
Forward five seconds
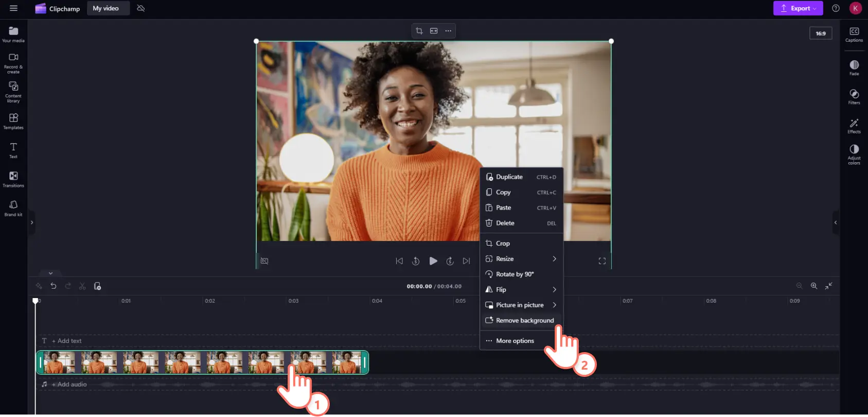[x=450, y=261]
